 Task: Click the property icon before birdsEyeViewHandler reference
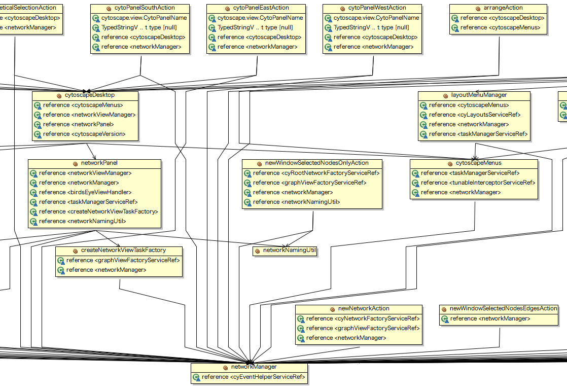33,192
